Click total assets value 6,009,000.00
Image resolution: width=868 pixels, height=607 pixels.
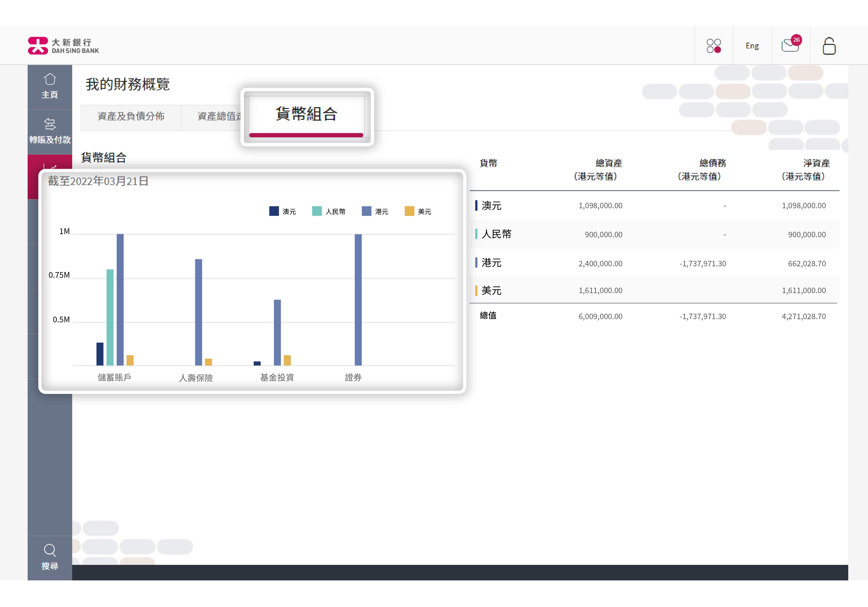click(600, 316)
